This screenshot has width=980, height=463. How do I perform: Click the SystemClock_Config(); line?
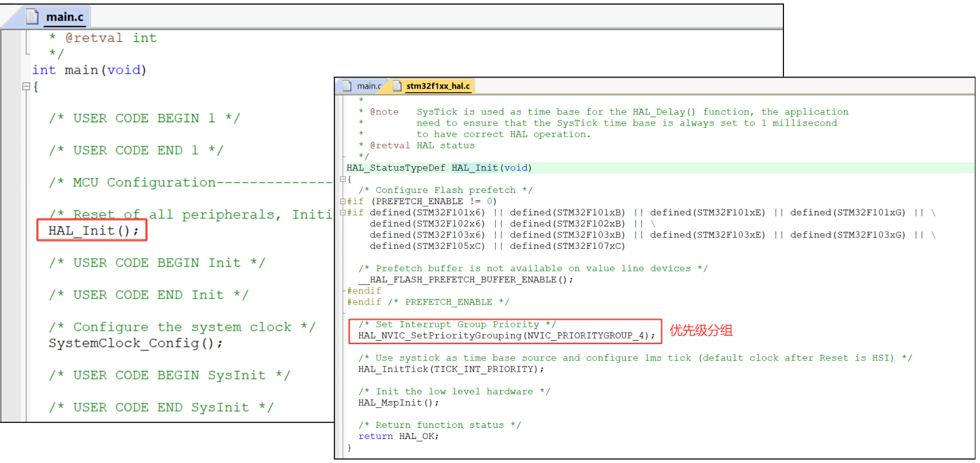(x=135, y=343)
